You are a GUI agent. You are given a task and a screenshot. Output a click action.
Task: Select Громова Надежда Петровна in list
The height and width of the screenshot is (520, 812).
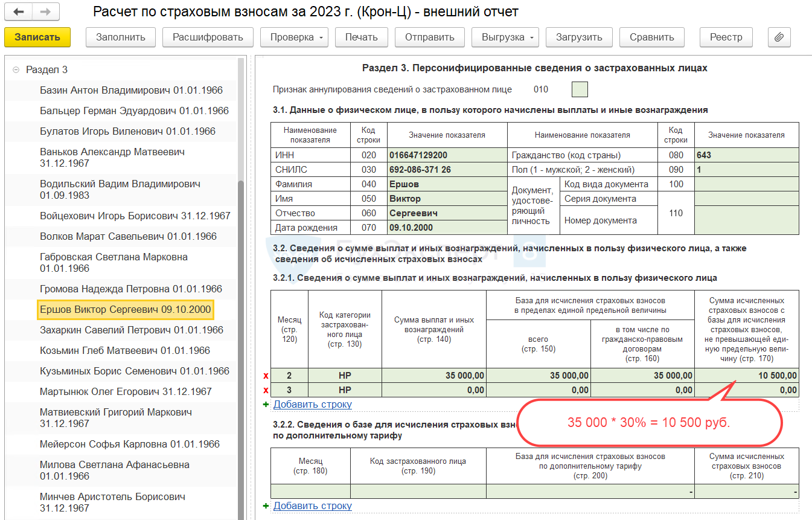point(130,289)
